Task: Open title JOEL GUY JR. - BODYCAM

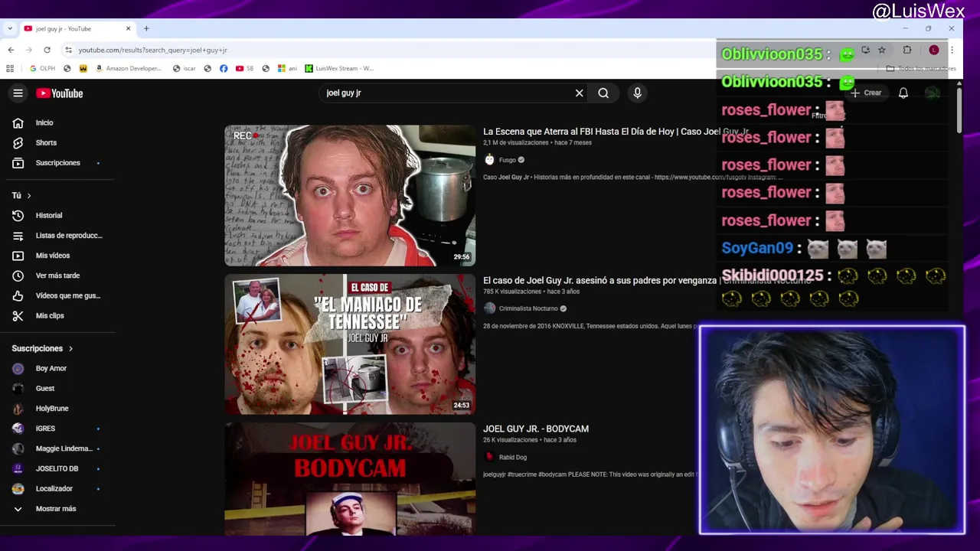Action: [x=536, y=429]
